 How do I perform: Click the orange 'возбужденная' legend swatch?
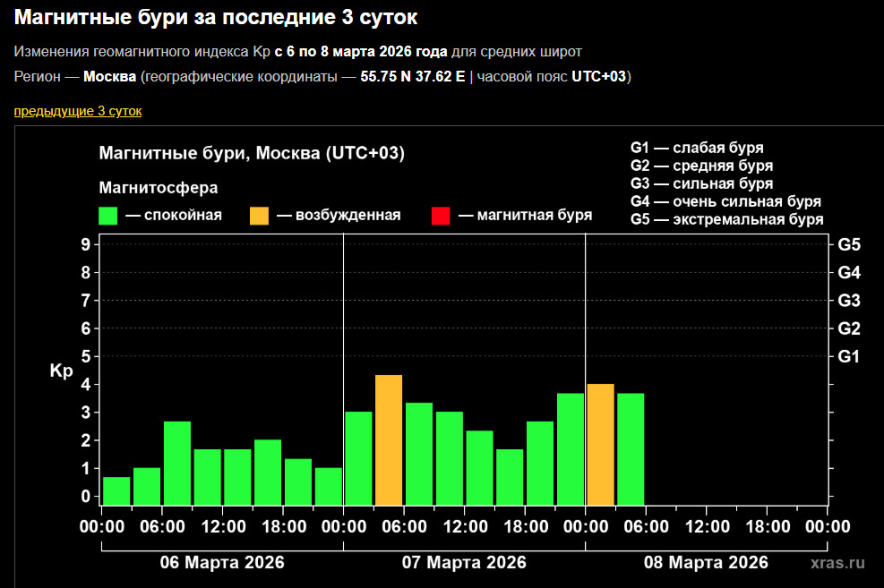click(x=259, y=216)
